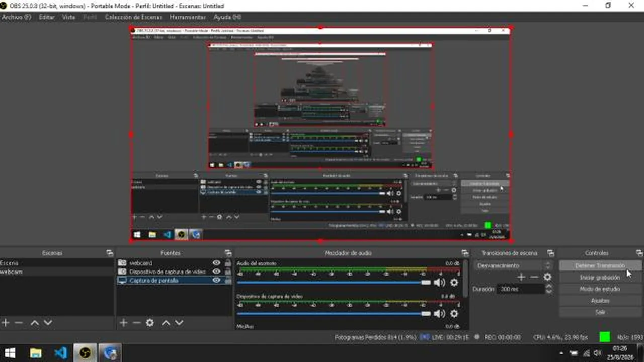The width and height of the screenshot is (644, 362).
Task: Move the selected scene down
Action: (x=48, y=323)
